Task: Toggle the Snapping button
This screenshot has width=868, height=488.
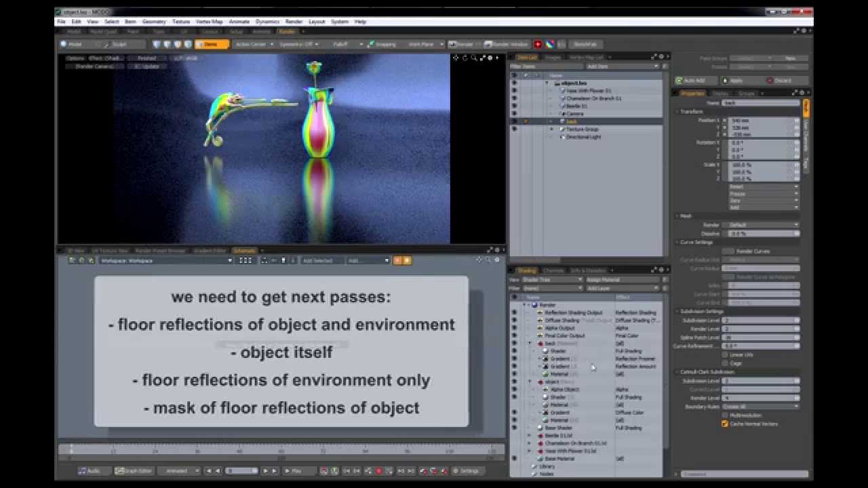Action: pos(382,44)
